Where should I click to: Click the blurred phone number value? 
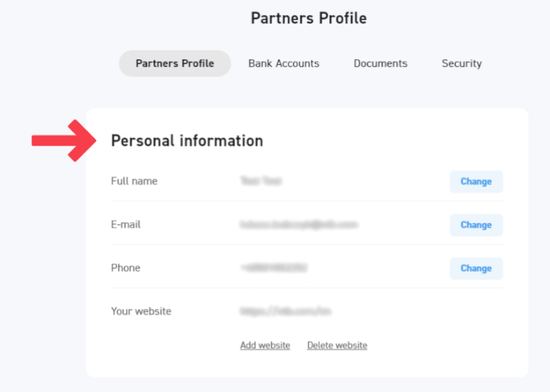pos(273,268)
